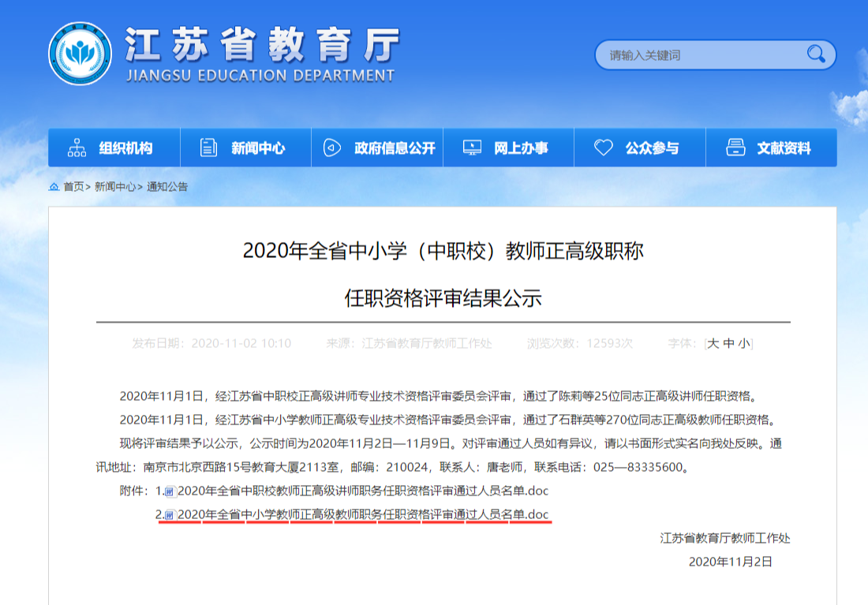
Task: Open the 新闻中心 navigation menu
Action: (257, 148)
